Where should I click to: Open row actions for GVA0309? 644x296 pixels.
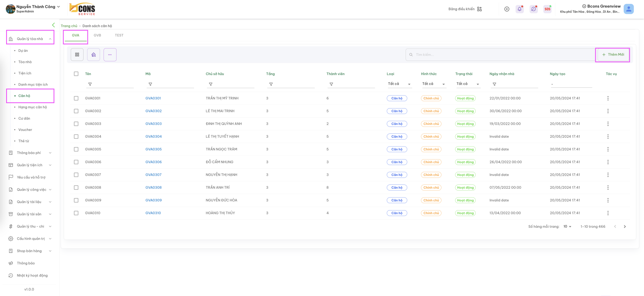point(608,200)
